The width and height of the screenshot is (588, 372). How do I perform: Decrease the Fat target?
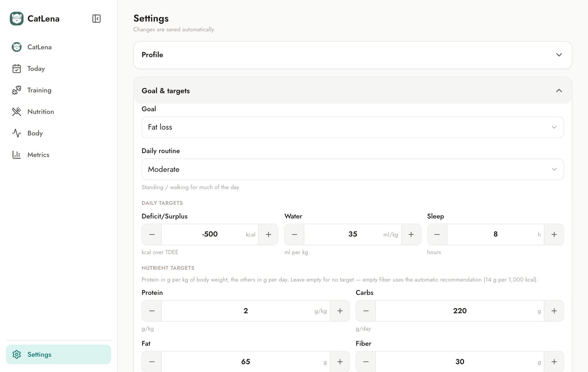pos(152,362)
